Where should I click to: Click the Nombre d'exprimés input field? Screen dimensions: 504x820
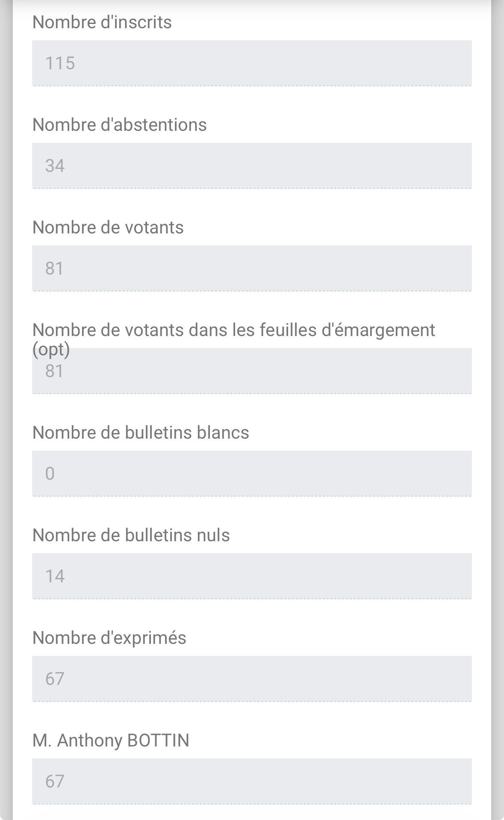click(x=252, y=679)
